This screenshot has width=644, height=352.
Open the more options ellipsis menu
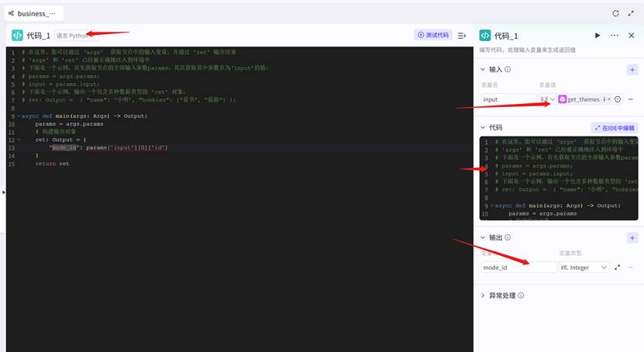[615, 36]
